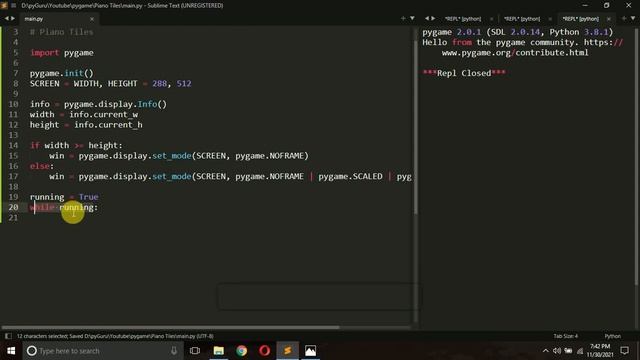Close the leftmost *REPL* [python] tab
This screenshot has width=640, height=360.
491,19
